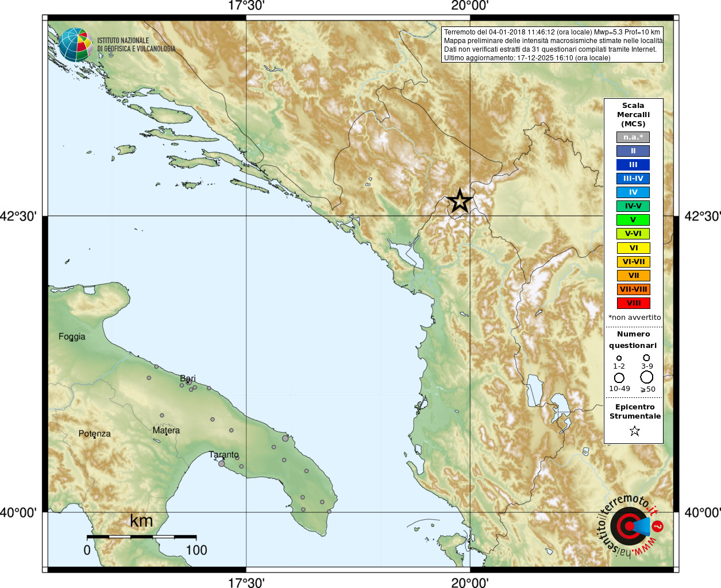Click the bottom 20°00' longitude label

point(470,582)
